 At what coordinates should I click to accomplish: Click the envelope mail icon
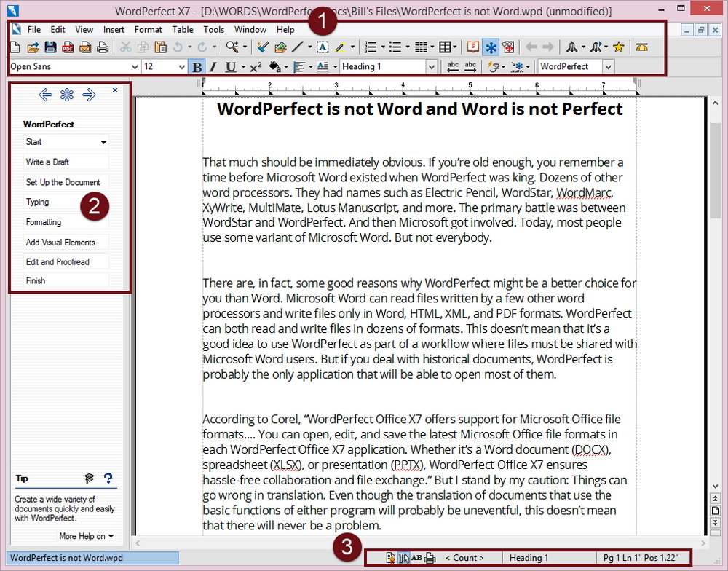click(x=85, y=47)
